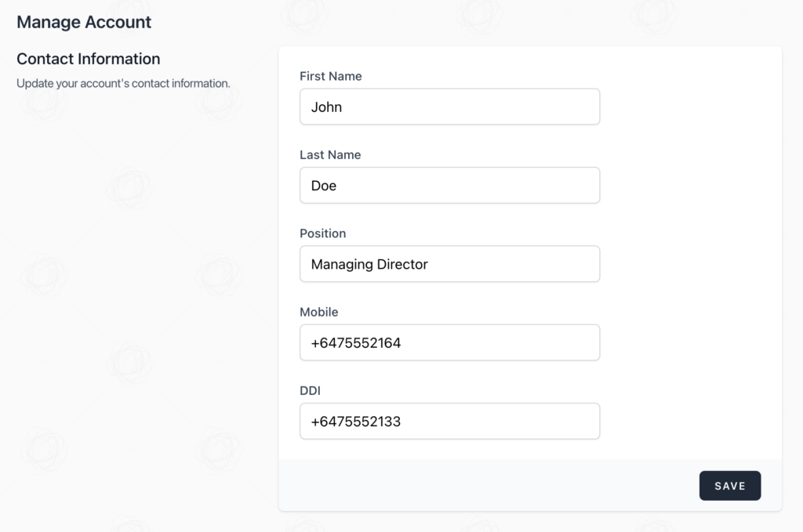The image size is (803, 532).
Task: Click the value John to edit it
Action: (327, 107)
